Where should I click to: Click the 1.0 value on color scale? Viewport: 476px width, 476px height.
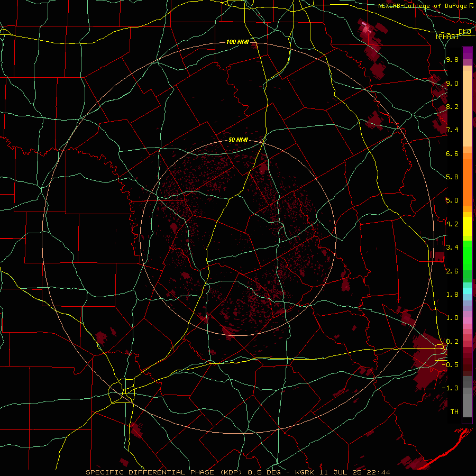pos(452,318)
